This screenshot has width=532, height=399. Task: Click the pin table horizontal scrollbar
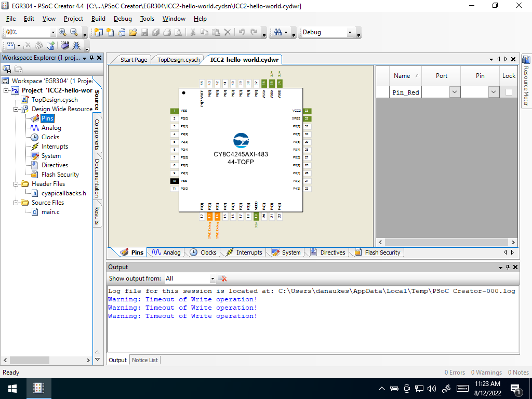(x=446, y=242)
